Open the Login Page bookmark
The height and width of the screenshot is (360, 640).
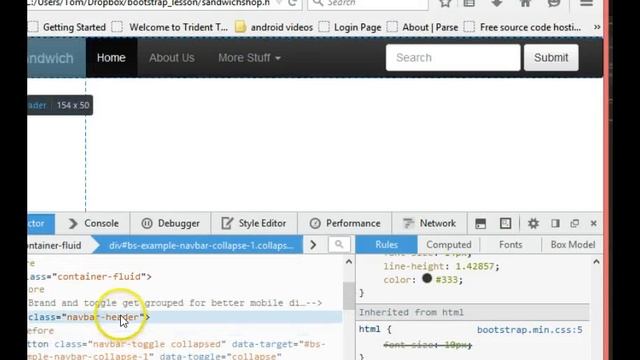350,27
